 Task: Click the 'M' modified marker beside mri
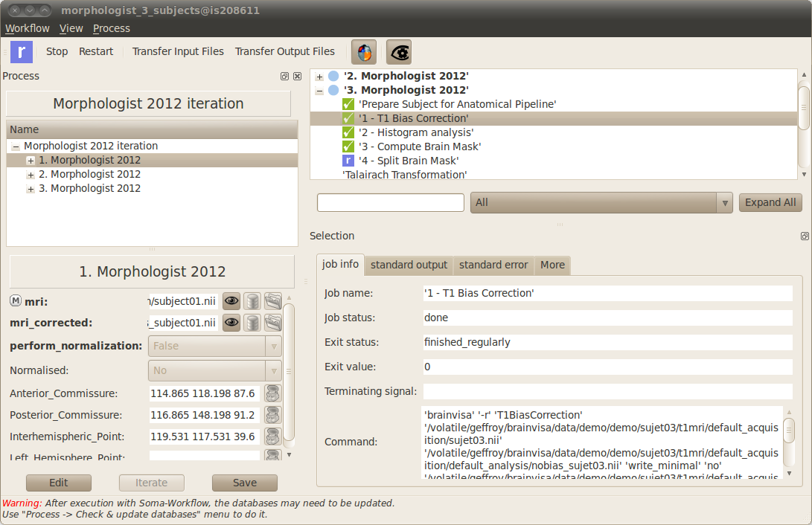[x=16, y=301]
